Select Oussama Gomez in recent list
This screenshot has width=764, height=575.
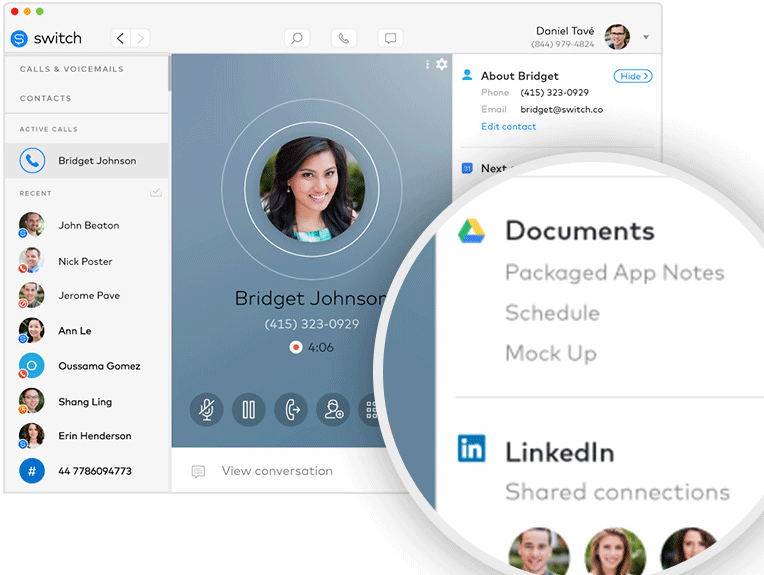[87, 365]
